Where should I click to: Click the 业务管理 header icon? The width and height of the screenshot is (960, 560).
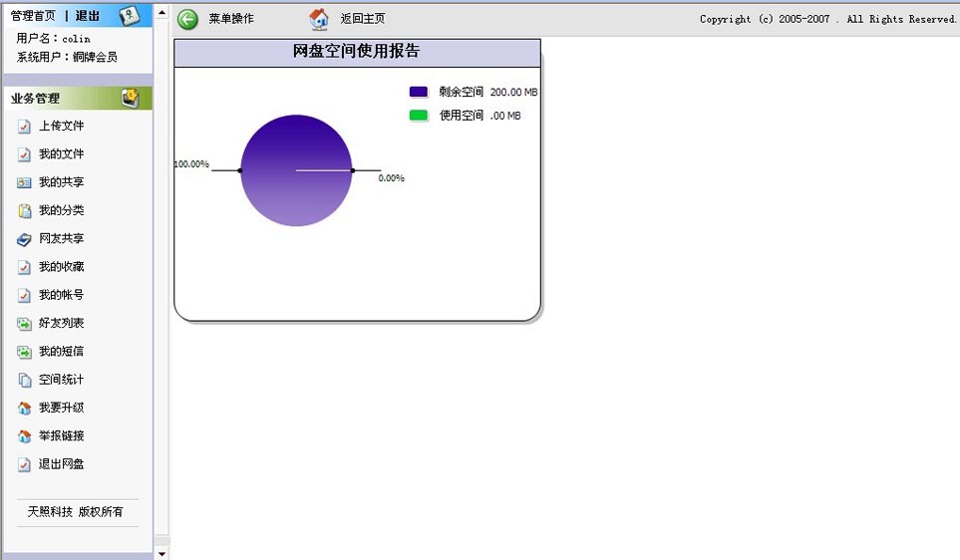[130, 98]
